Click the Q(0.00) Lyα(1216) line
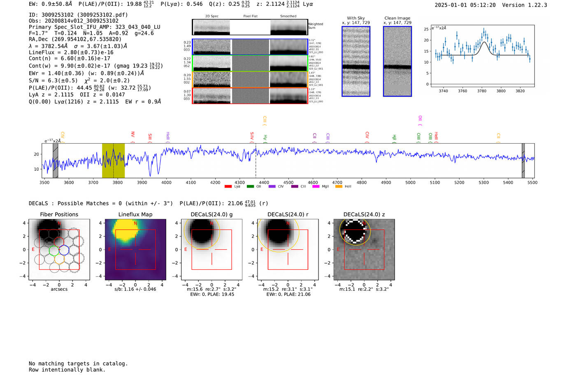Image resolution: width=576 pixels, height=392 pixels. (x=95, y=102)
